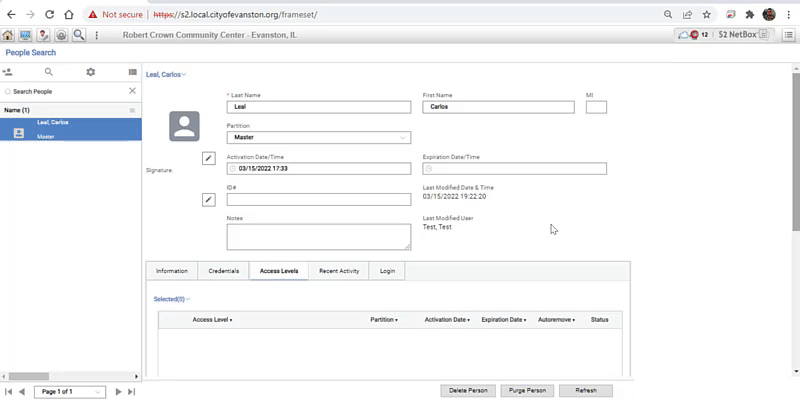This screenshot has width=800, height=400.
Task: Click the Delete Person button
Action: (468, 390)
